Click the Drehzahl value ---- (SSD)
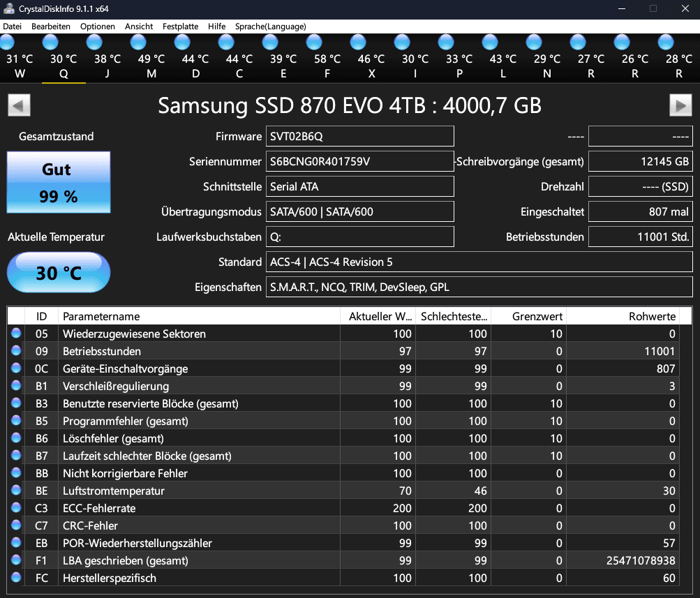Screen dimensions: 700x598 tap(641, 186)
